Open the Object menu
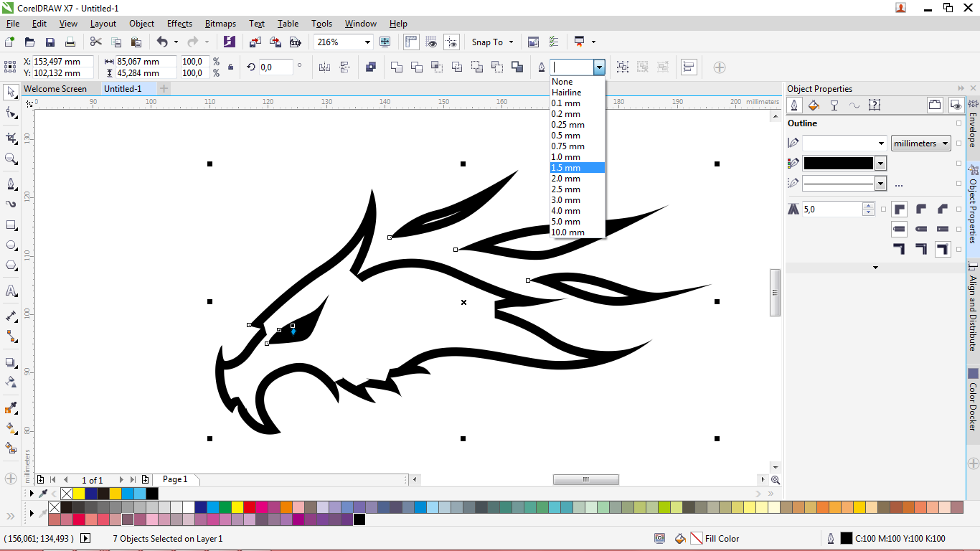The width and height of the screenshot is (980, 551). [x=141, y=24]
